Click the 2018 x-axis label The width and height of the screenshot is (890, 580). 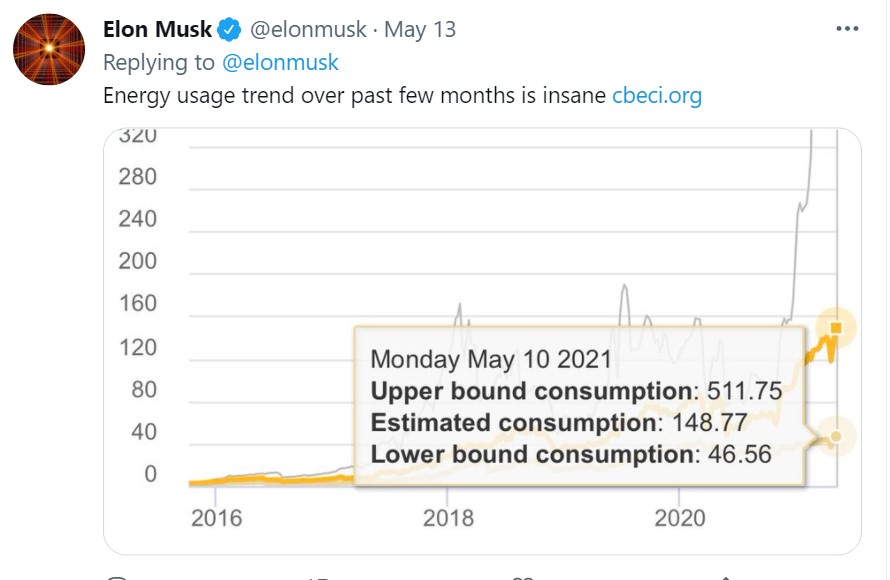pos(447,518)
